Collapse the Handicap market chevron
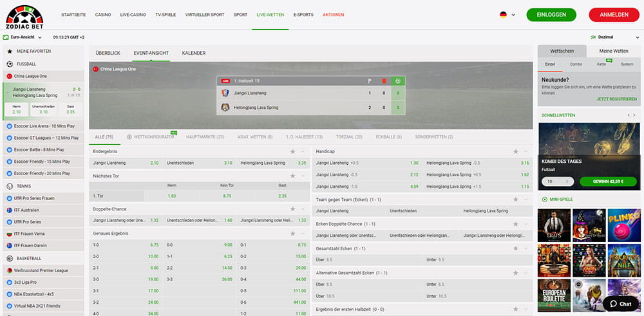 tap(526, 151)
